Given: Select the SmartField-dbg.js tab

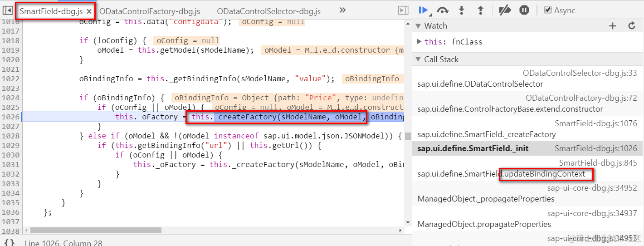Looking at the screenshot, I should point(51,11).
